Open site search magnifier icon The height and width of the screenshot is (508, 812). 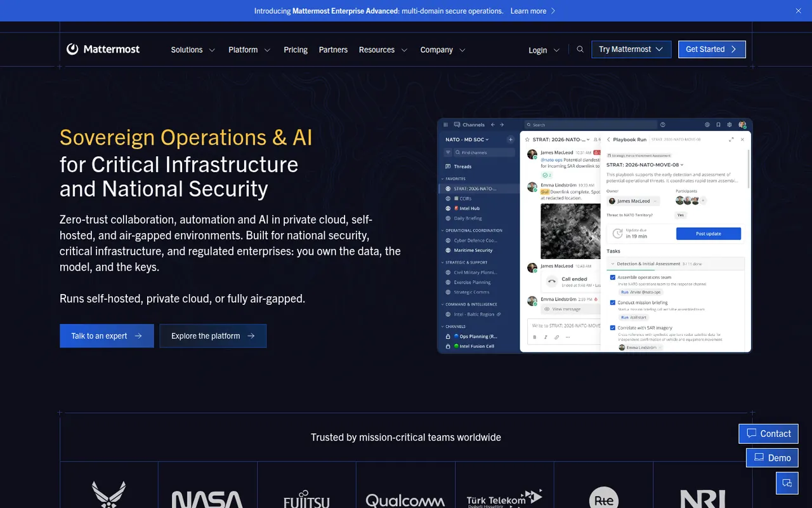tap(580, 50)
